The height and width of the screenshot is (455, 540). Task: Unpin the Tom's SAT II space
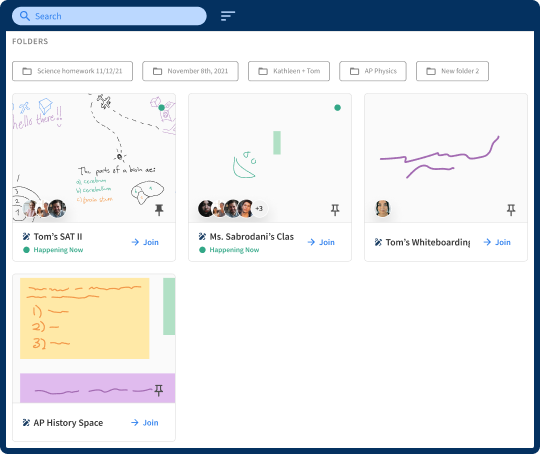click(x=159, y=210)
